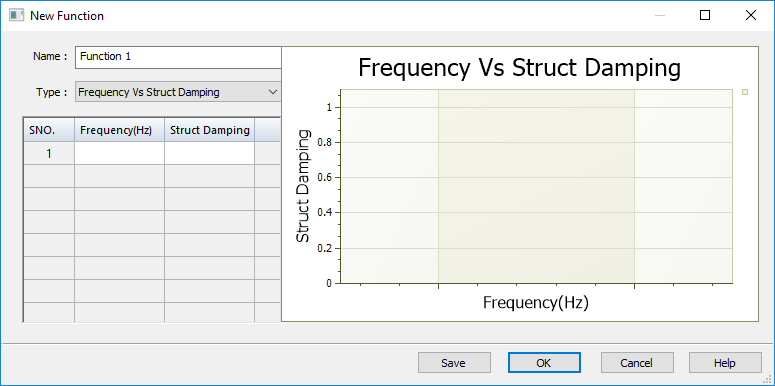This screenshot has width=775, height=386.
Task: Select row number 1 in SNO. column
Action: pos(49,154)
